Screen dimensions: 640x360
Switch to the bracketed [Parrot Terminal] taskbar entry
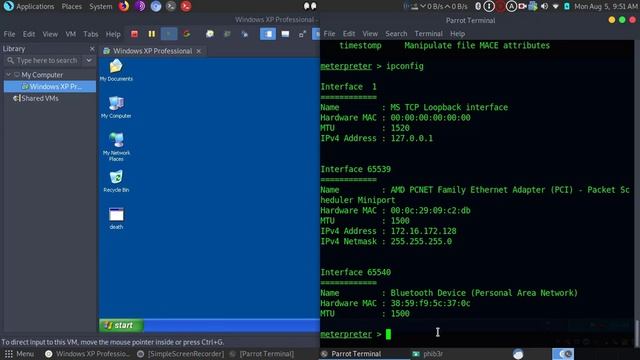click(262, 354)
